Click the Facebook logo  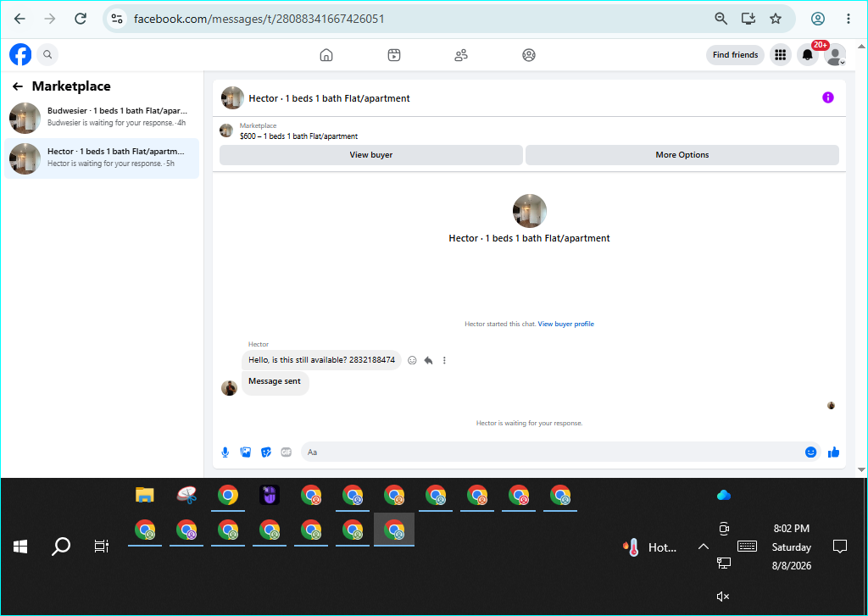point(20,55)
